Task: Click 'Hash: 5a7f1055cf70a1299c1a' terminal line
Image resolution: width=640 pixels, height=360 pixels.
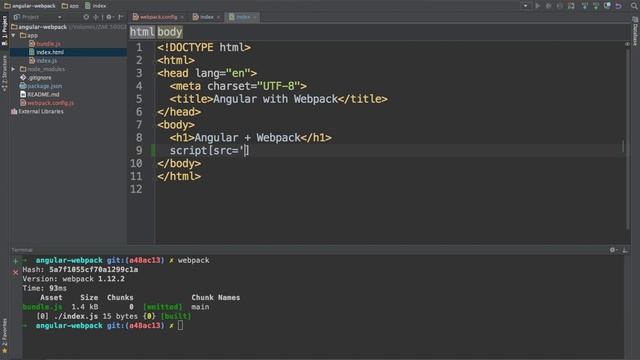Action: coord(80,270)
